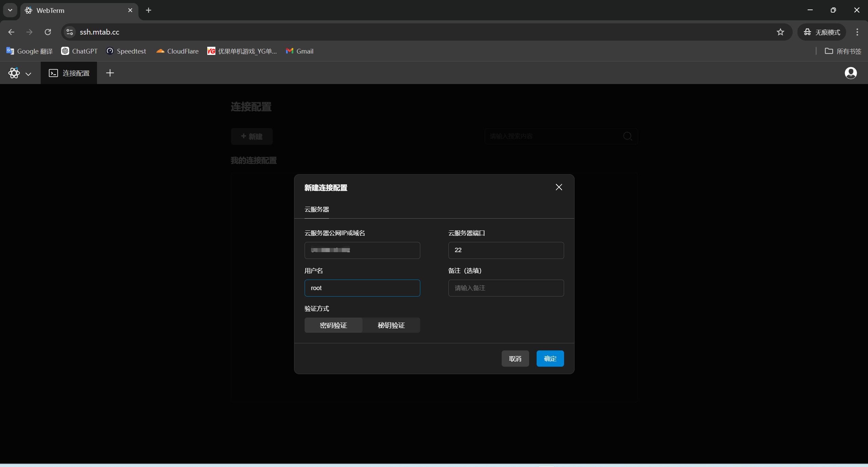This screenshot has width=868, height=467.
Task: Select 秘钥验证 authentication method
Action: pos(391,325)
